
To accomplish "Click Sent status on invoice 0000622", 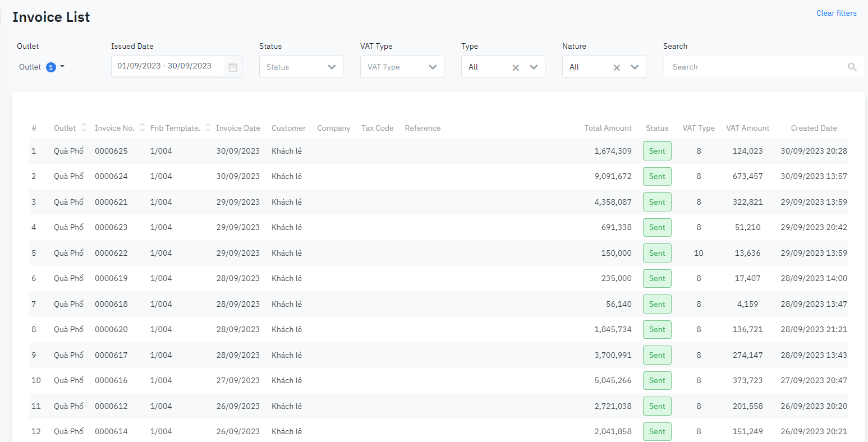I will tap(657, 253).
